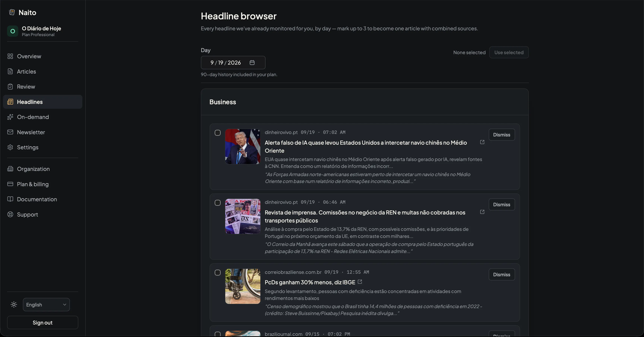Open Documentation in the sidebar
Screen dimensions: 644x337
coord(43,199)
